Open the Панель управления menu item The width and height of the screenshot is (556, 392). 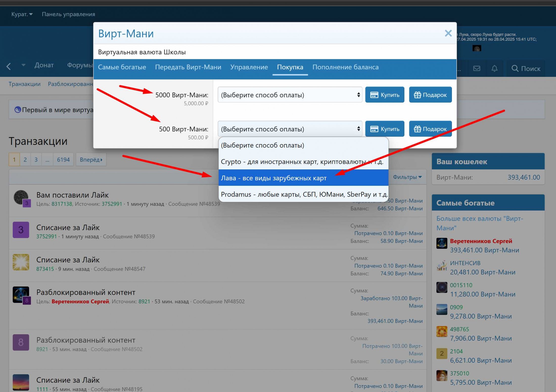pyautogui.click(x=68, y=14)
